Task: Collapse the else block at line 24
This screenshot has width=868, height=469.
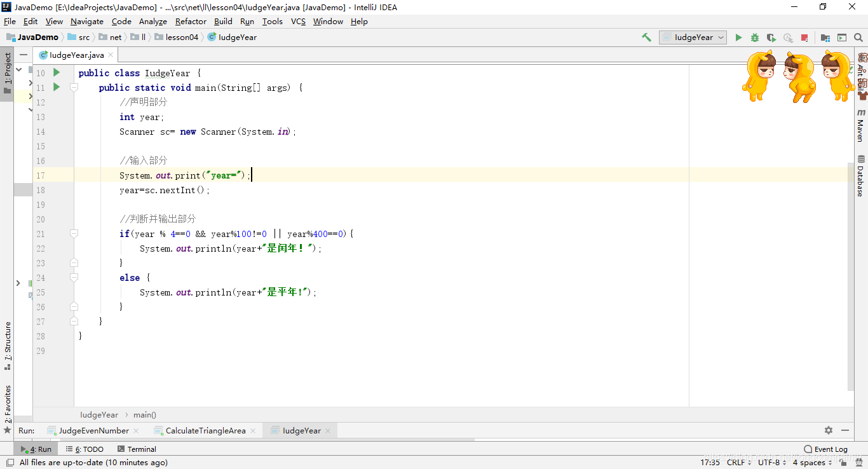Action: (74, 278)
